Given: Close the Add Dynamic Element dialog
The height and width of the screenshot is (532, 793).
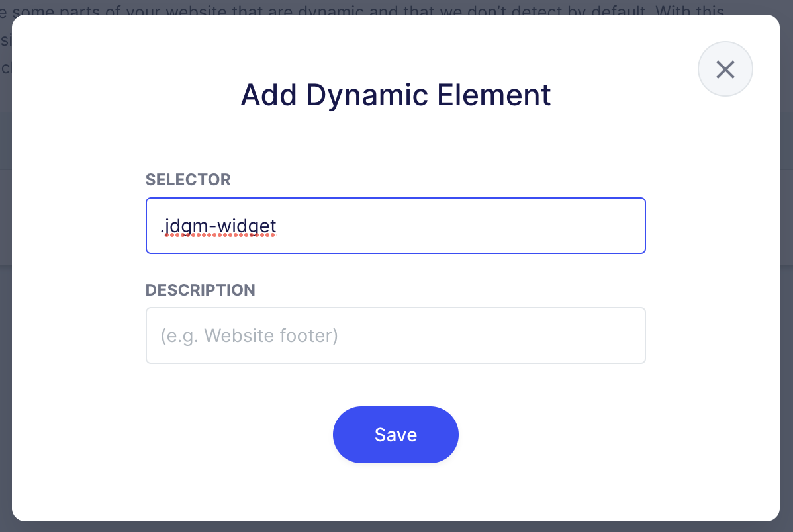Looking at the screenshot, I should [x=725, y=69].
